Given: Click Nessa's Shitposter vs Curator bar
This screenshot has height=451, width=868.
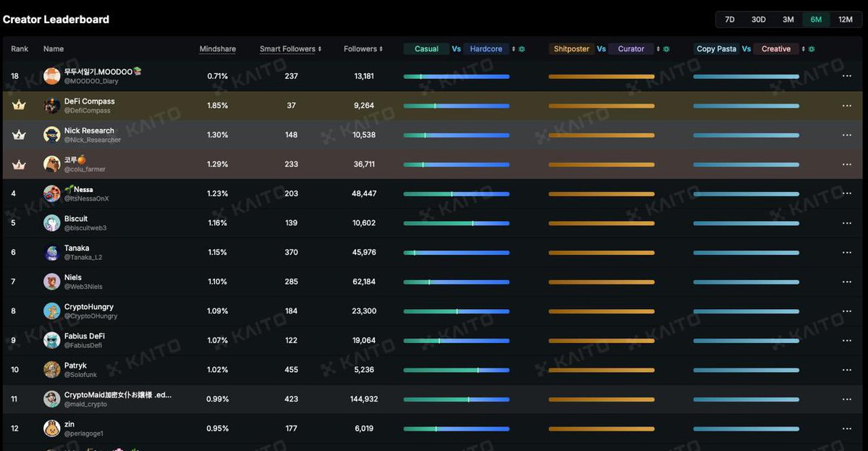Looking at the screenshot, I should (x=602, y=194).
